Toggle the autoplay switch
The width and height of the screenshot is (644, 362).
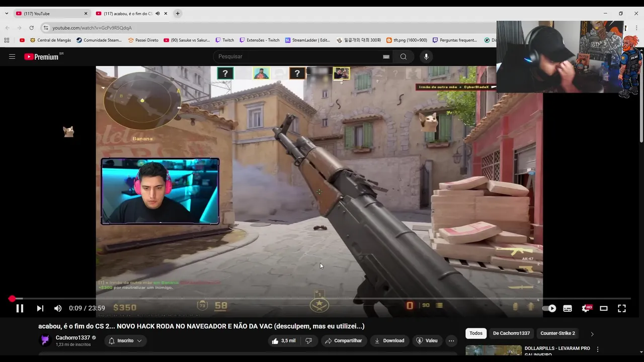549,308
